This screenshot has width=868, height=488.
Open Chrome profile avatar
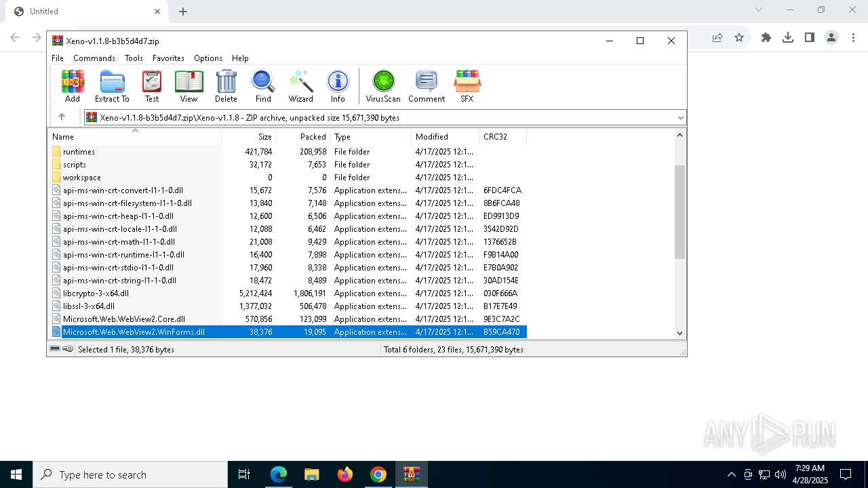point(831,38)
